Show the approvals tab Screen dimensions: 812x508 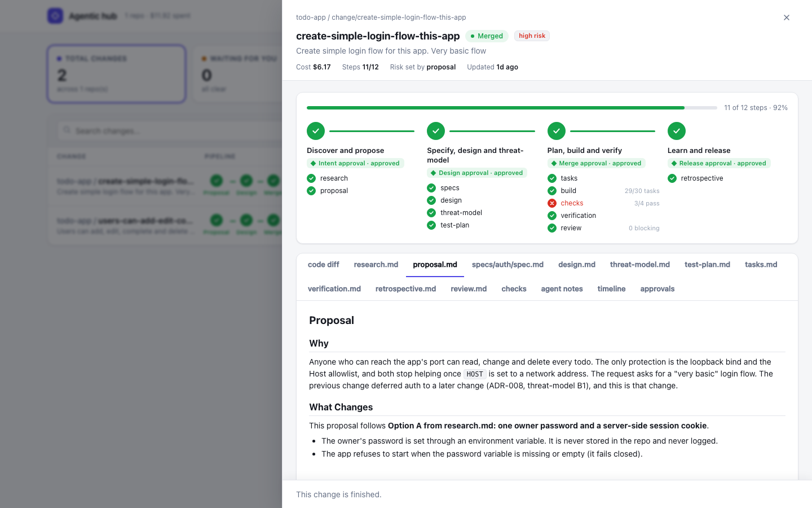tap(657, 289)
